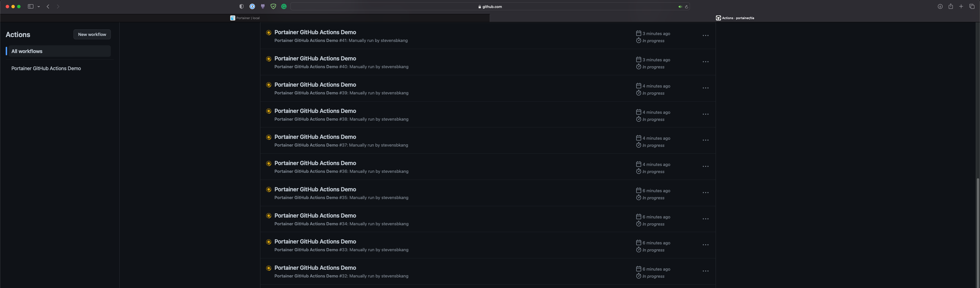Open the three-dot menu for run #41
980x288 pixels.
705,35
